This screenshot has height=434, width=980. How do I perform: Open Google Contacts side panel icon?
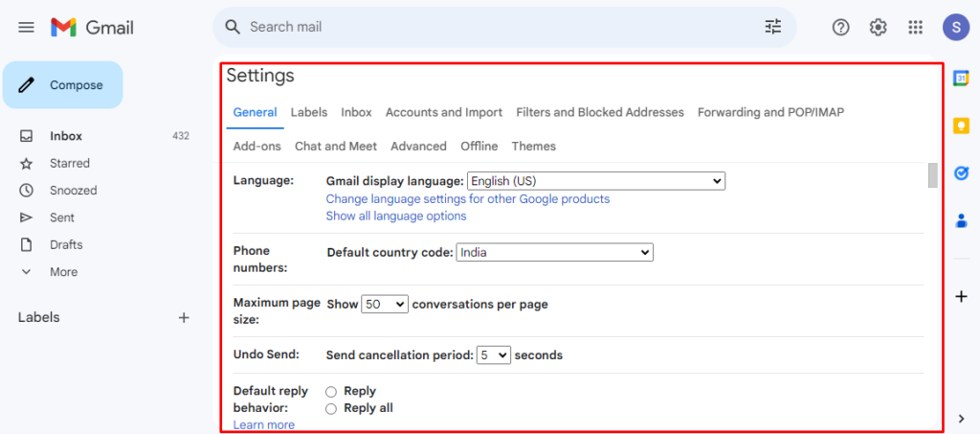coord(961,220)
